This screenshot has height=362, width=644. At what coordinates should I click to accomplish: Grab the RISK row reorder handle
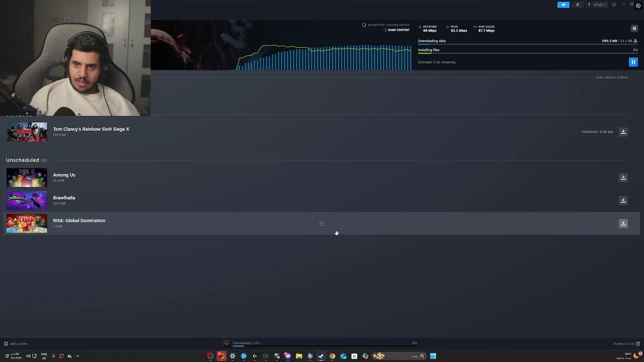(321, 224)
